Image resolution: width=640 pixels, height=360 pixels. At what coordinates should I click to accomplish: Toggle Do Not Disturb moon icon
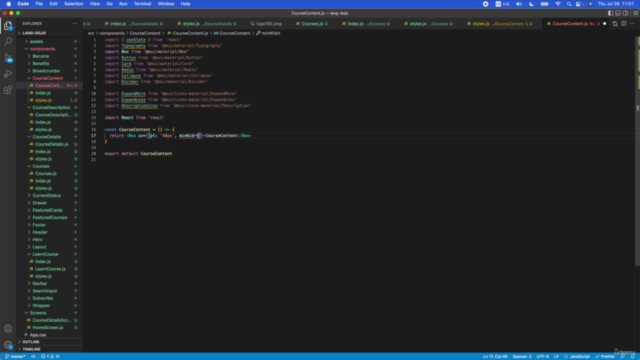(531, 4)
